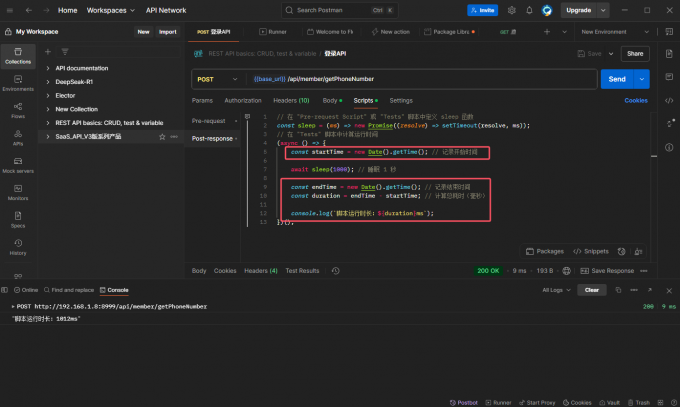Open the Collections sidebar panel
The width and height of the screenshot is (680, 407).
[18, 56]
